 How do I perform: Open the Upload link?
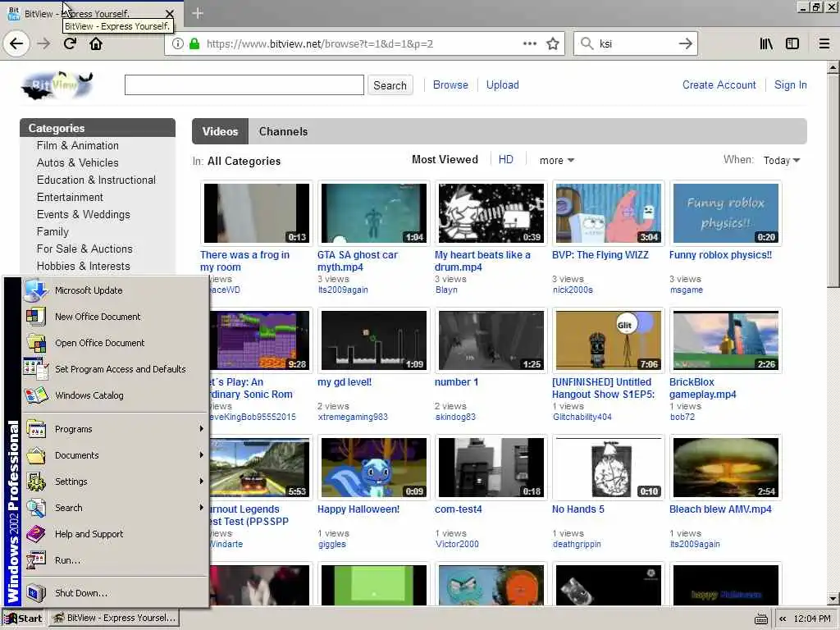click(503, 84)
